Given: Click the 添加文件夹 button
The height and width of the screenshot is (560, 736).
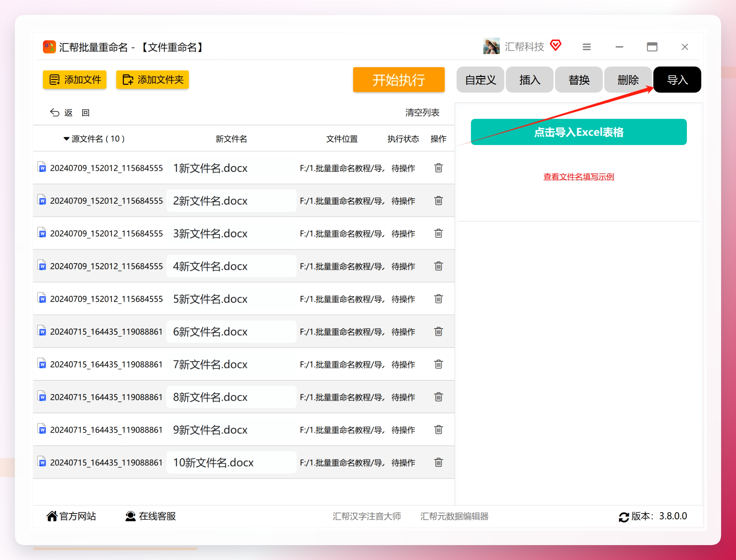Looking at the screenshot, I should [153, 80].
